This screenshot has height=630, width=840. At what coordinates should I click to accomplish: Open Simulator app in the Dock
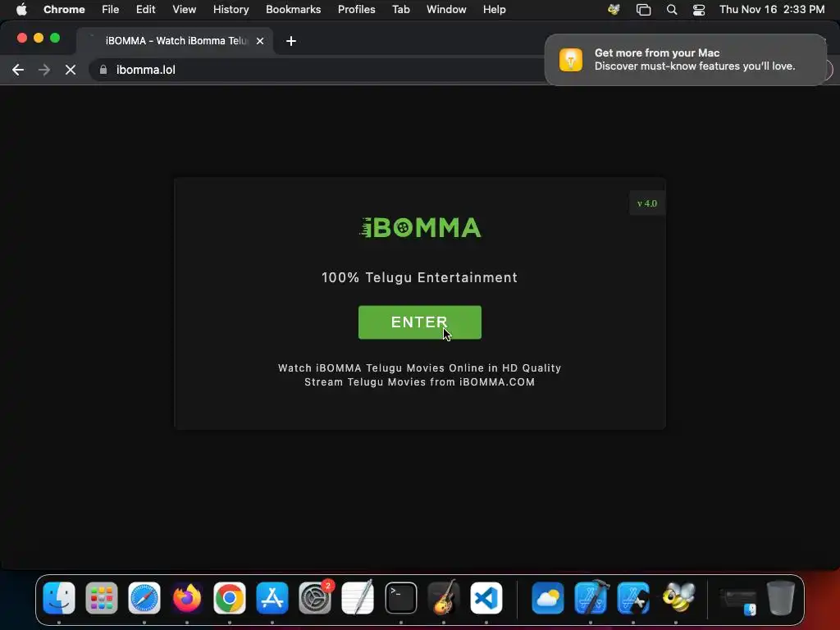[x=633, y=598]
